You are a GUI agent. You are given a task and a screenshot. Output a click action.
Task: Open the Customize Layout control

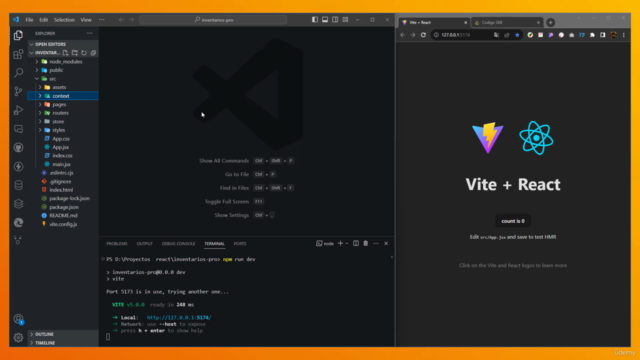[345, 20]
